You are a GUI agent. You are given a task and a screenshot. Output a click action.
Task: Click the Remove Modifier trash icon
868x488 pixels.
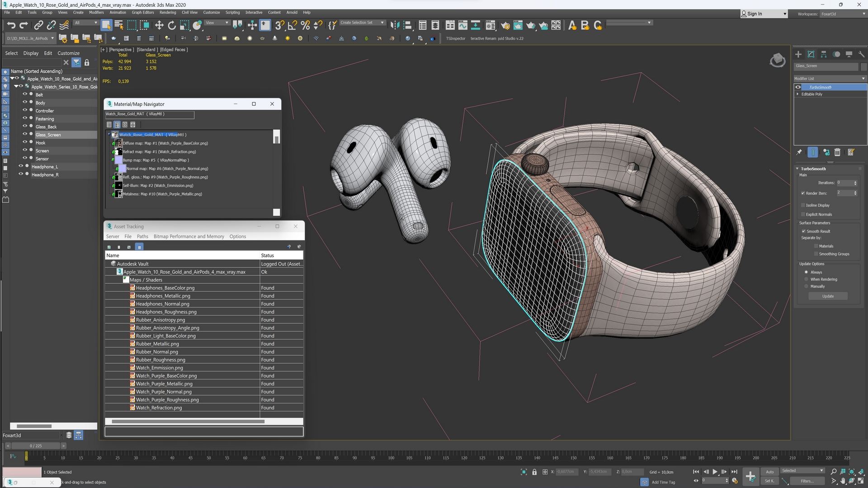coord(837,152)
